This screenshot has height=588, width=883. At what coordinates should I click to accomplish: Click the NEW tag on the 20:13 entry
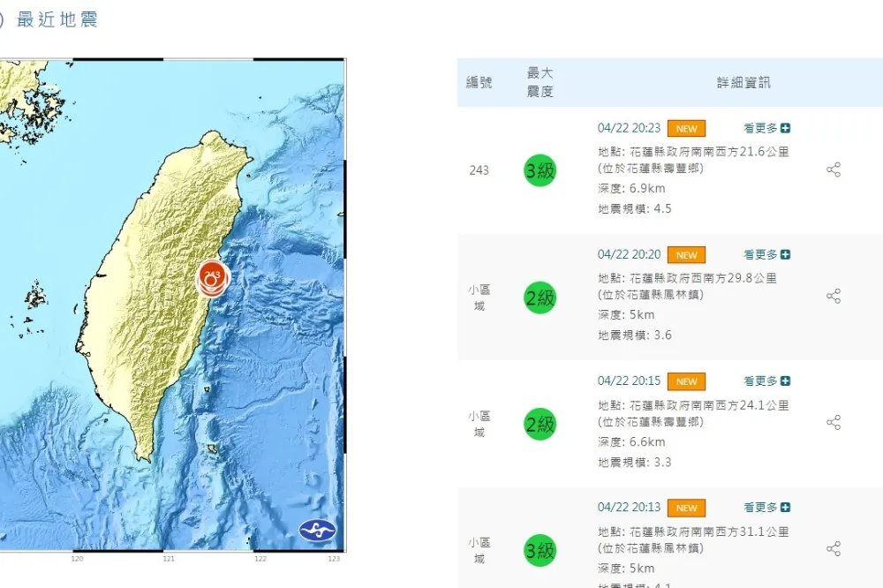coord(686,508)
